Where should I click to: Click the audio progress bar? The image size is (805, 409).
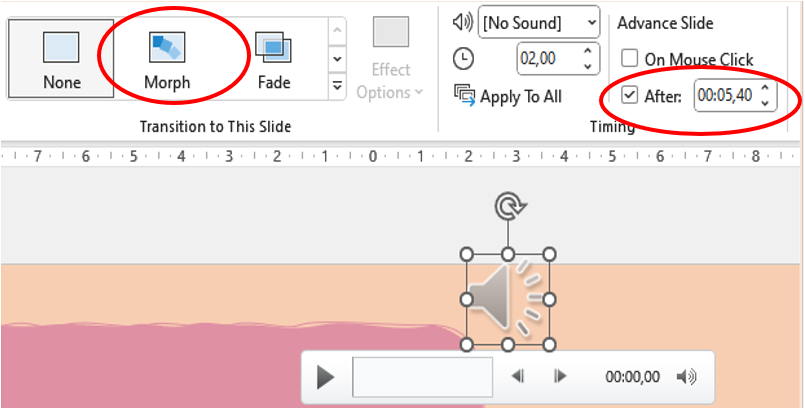(422, 377)
